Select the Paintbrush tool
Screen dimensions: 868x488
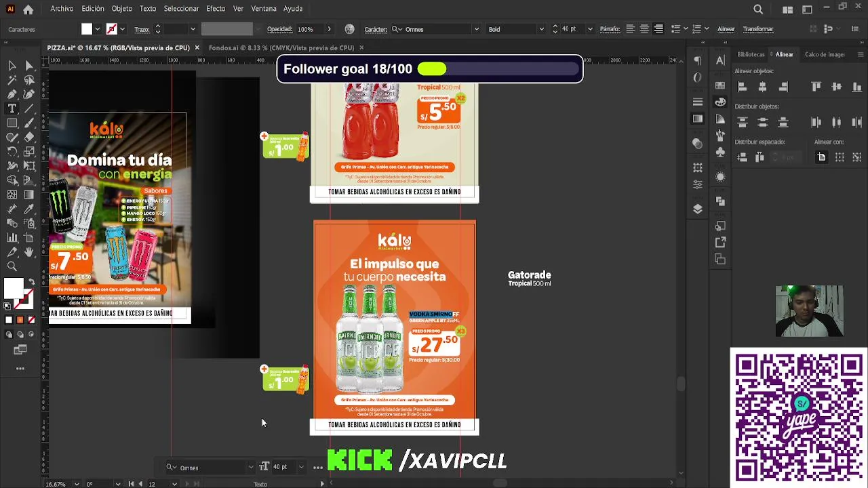click(x=29, y=123)
